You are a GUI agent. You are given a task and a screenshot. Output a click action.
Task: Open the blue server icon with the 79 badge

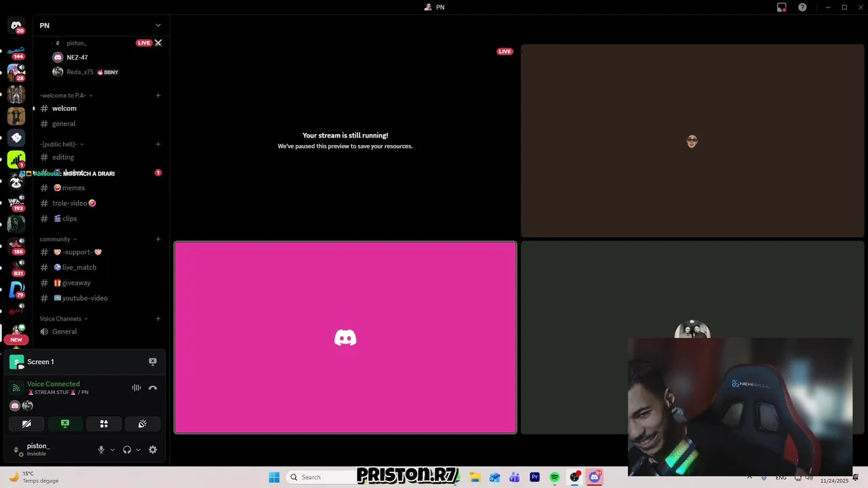coord(16,290)
